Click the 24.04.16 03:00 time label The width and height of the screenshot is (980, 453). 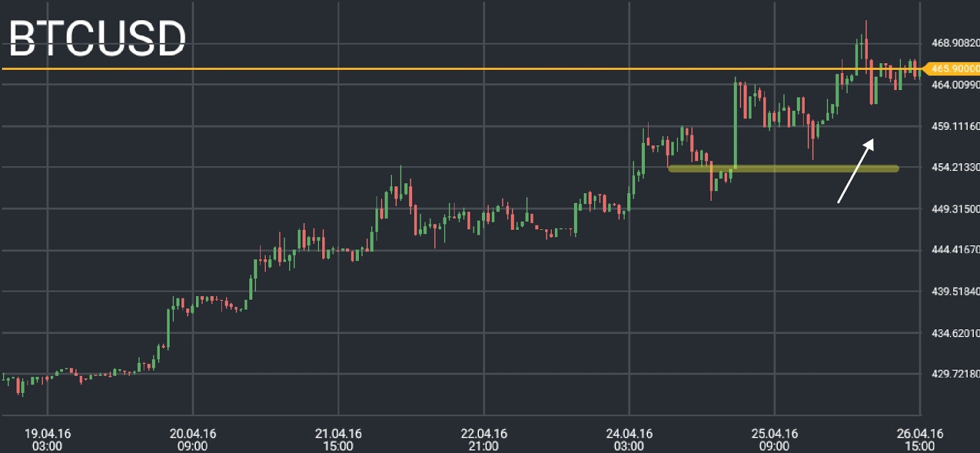point(629,440)
